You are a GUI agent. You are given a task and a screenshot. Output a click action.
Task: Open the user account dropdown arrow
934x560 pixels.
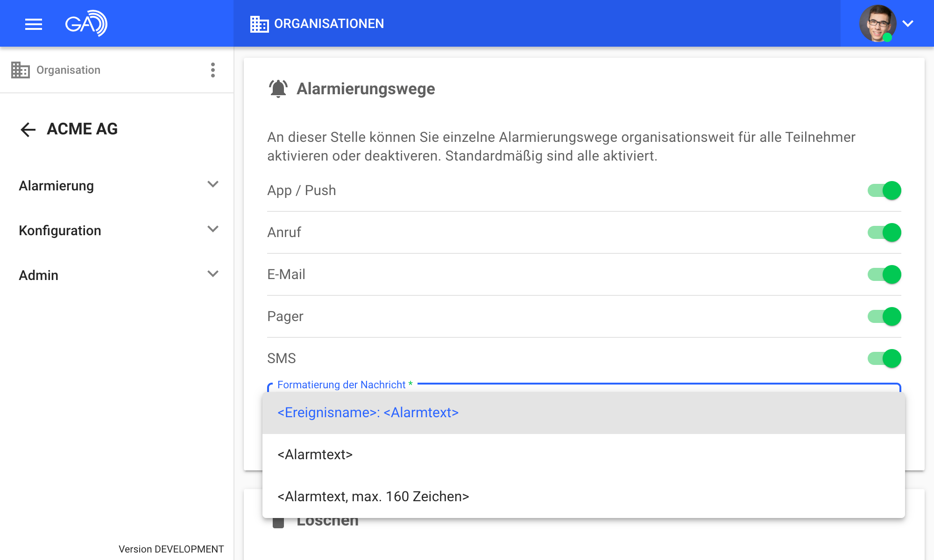908,23
